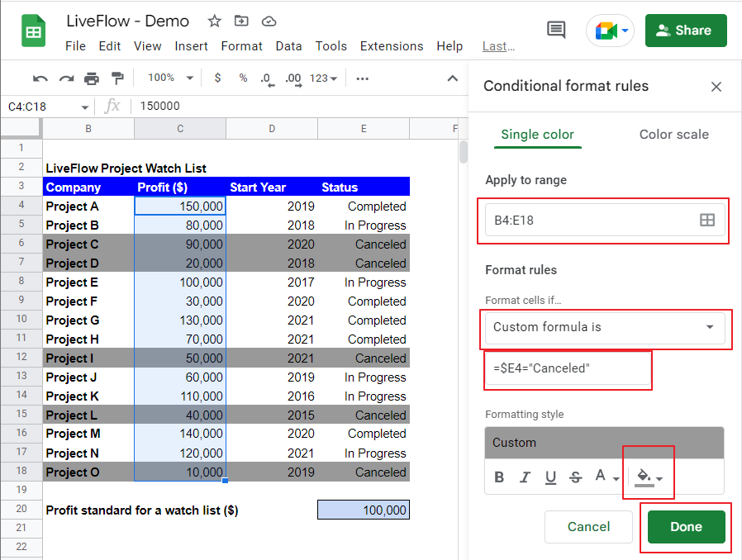Screen dimensions: 742x560
Task: Click the LiveFlow - Demo document title
Action: click(x=128, y=21)
